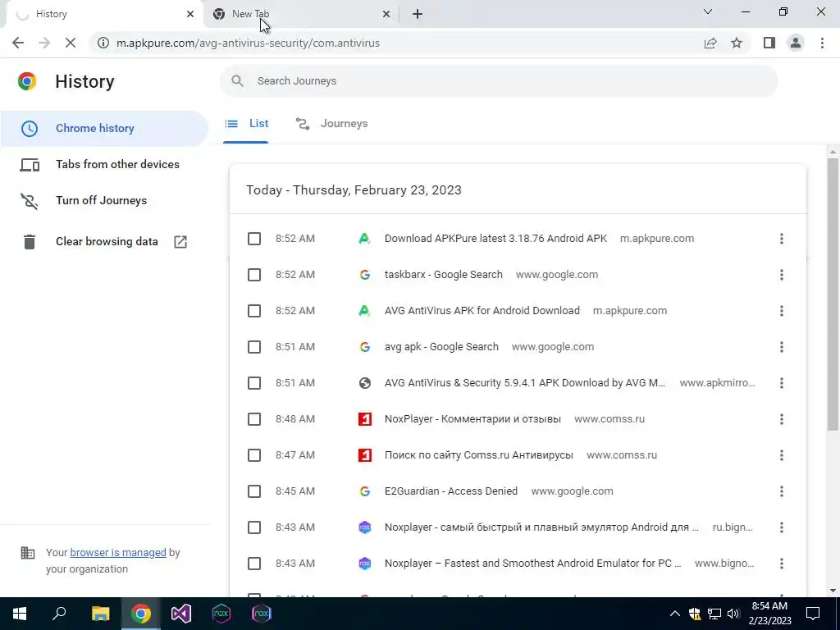Open Clear browsing data
The image size is (840, 630).
pyautogui.click(x=104, y=242)
